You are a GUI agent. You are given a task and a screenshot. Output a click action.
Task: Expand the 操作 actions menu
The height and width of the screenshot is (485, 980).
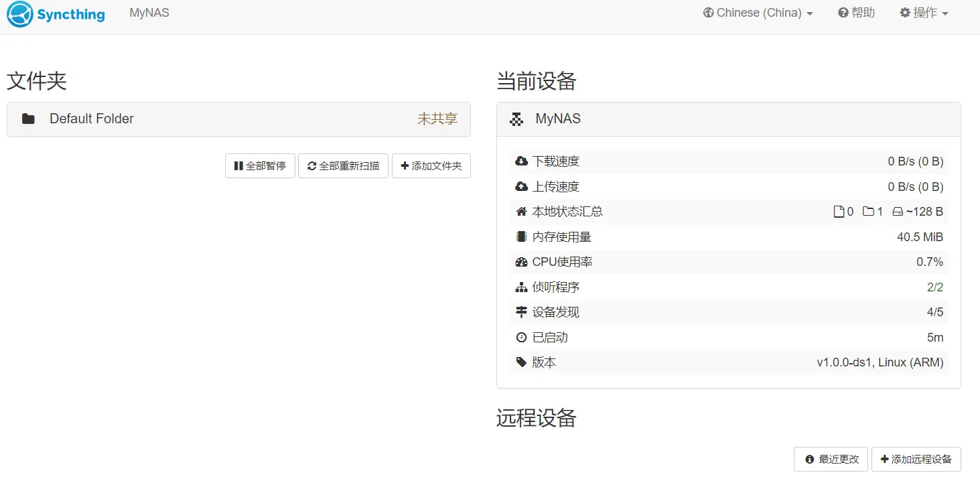924,13
